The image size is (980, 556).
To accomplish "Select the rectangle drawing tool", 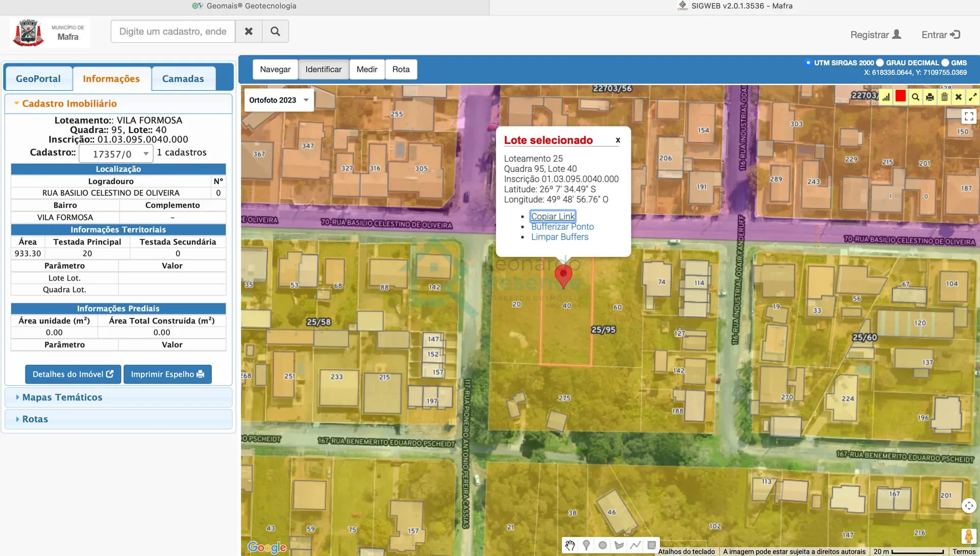I will pyautogui.click(x=651, y=545).
